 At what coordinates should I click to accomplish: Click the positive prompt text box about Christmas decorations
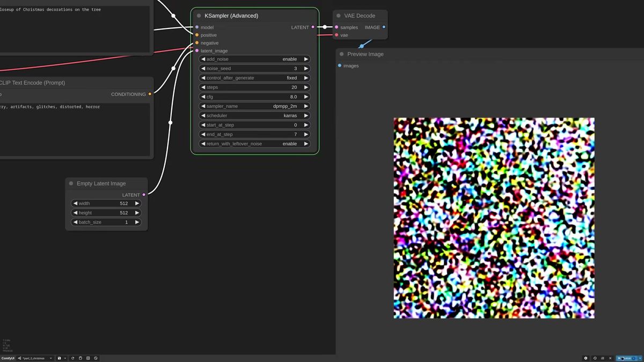pos(75,29)
